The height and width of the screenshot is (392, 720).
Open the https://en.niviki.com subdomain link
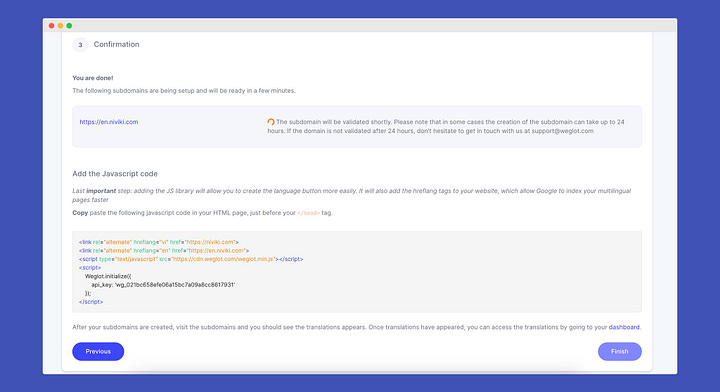pyautogui.click(x=109, y=122)
